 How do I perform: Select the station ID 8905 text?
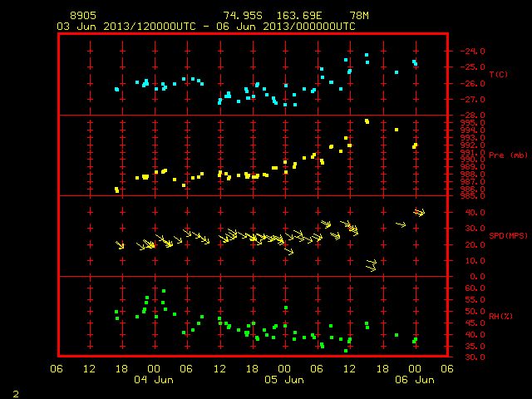point(83,16)
